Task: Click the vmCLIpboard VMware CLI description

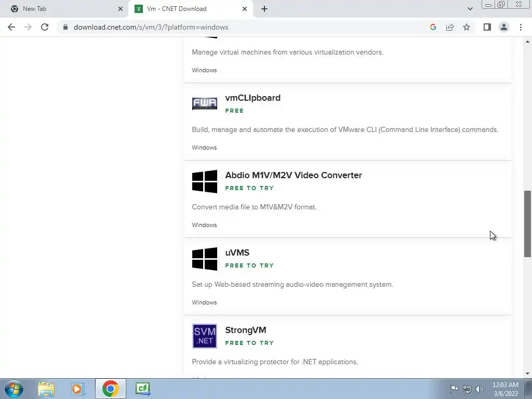Action: tap(345, 129)
